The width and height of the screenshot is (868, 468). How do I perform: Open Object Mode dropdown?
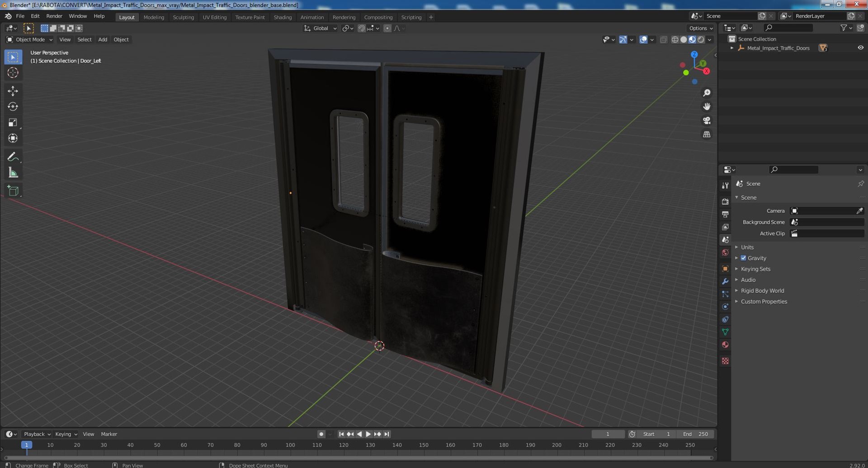(29, 40)
